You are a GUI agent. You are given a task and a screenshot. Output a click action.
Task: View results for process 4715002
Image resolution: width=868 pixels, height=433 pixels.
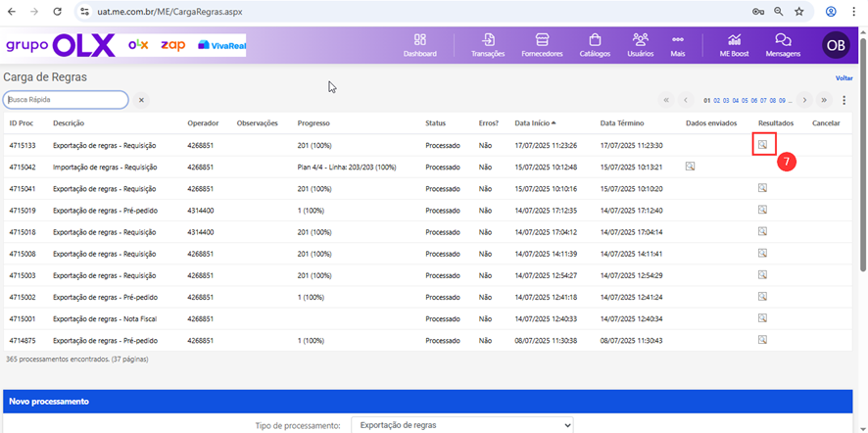pos(762,296)
